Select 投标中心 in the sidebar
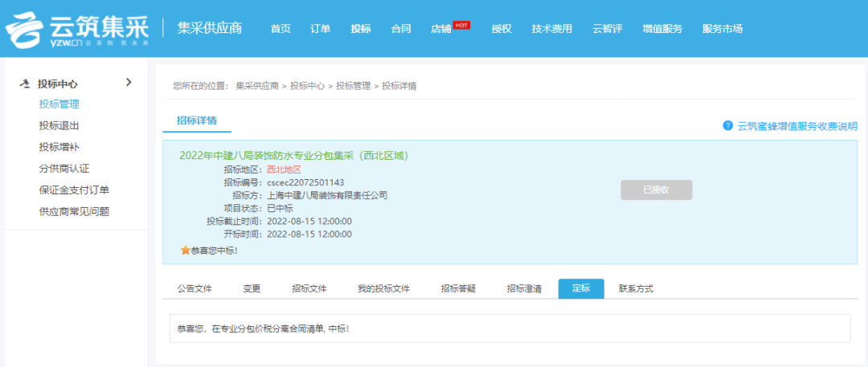The height and width of the screenshot is (367, 868). click(x=58, y=84)
